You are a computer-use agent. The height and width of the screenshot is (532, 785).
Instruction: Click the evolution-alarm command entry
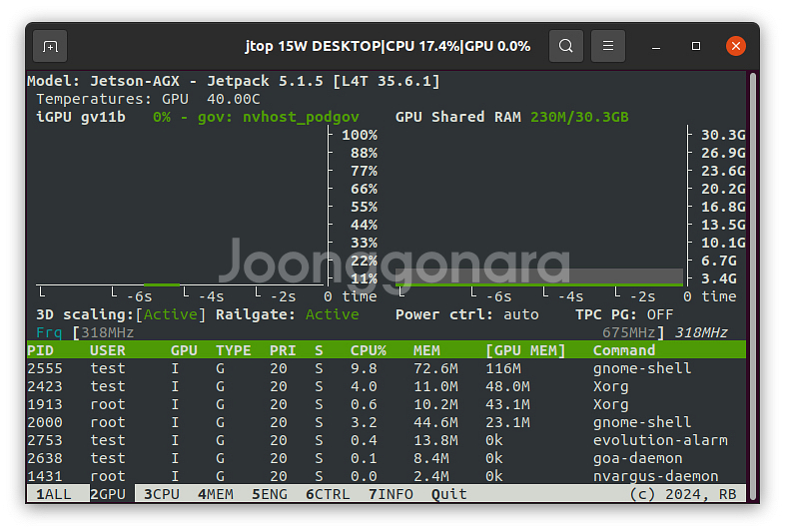pos(660,440)
